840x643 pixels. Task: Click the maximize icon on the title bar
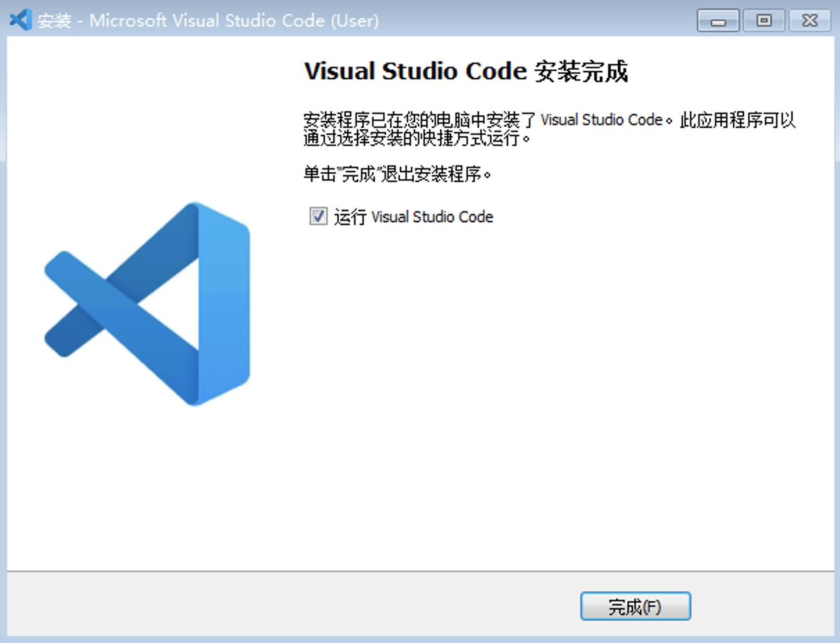[762, 20]
